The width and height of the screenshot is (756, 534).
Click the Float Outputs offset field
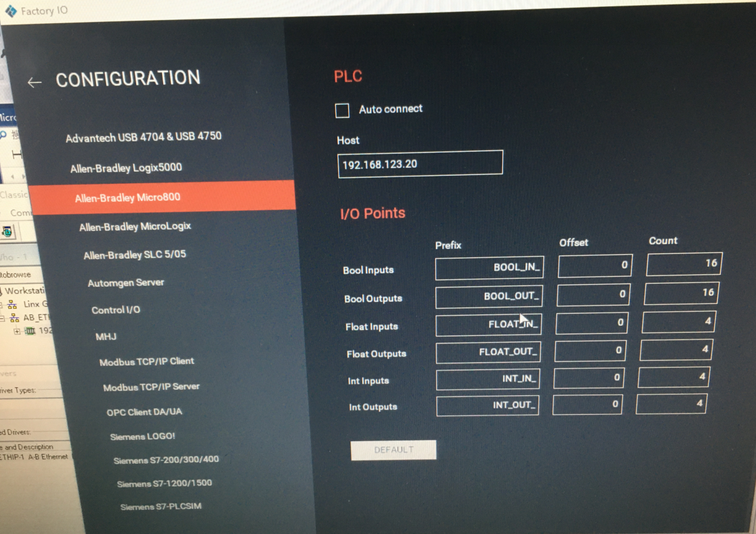point(590,350)
